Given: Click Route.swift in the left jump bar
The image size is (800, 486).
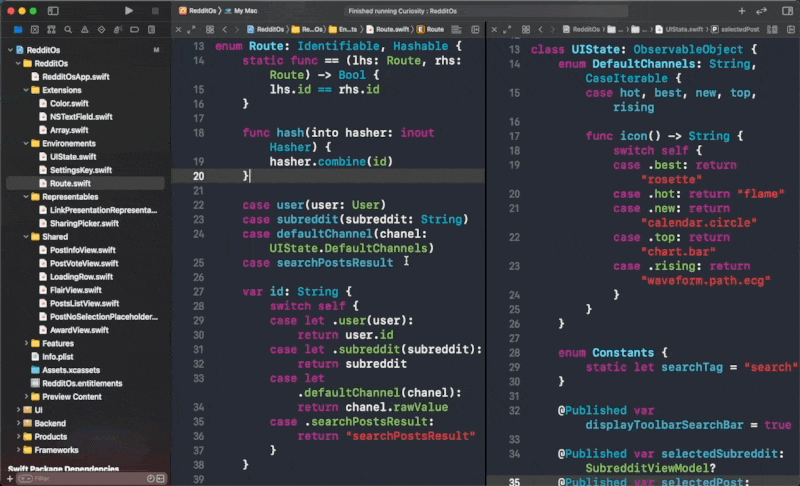Looking at the screenshot, I should coord(391,30).
